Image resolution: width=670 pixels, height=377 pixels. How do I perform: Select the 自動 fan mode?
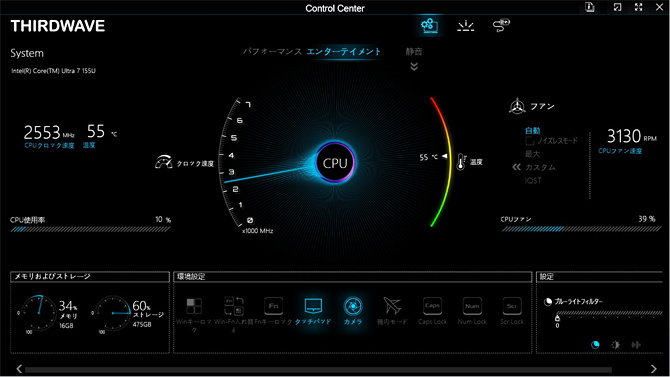pos(532,131)
